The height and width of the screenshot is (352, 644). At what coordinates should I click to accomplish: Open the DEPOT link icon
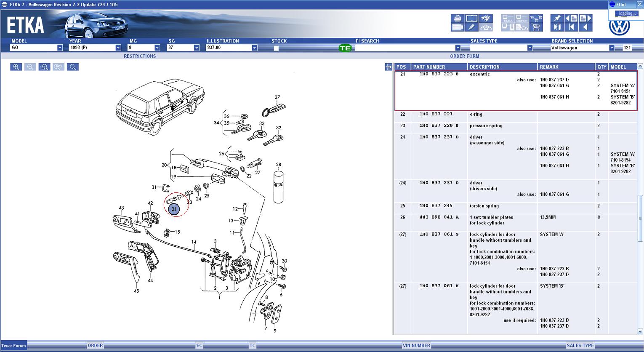pyautogui.click(x=522, y=19)
